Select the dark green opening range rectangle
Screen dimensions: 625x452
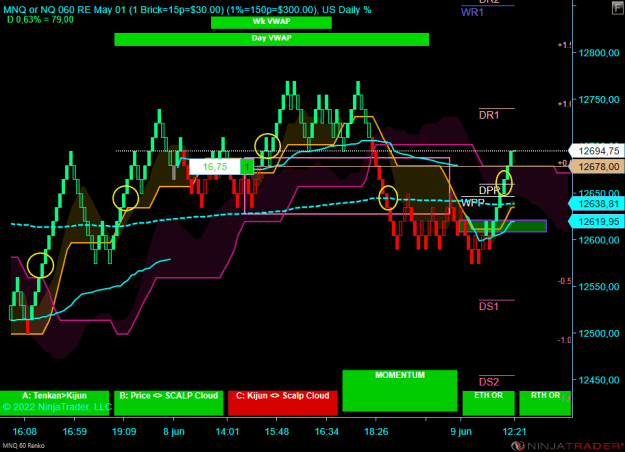[503, 226]
